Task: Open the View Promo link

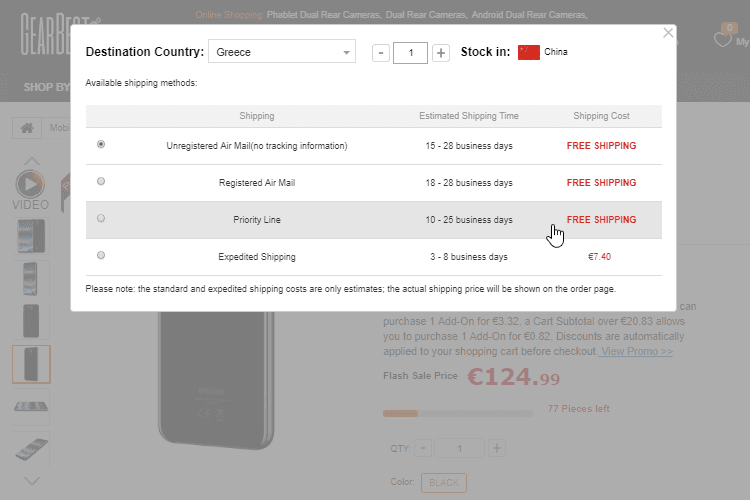Action: (636, 352)
